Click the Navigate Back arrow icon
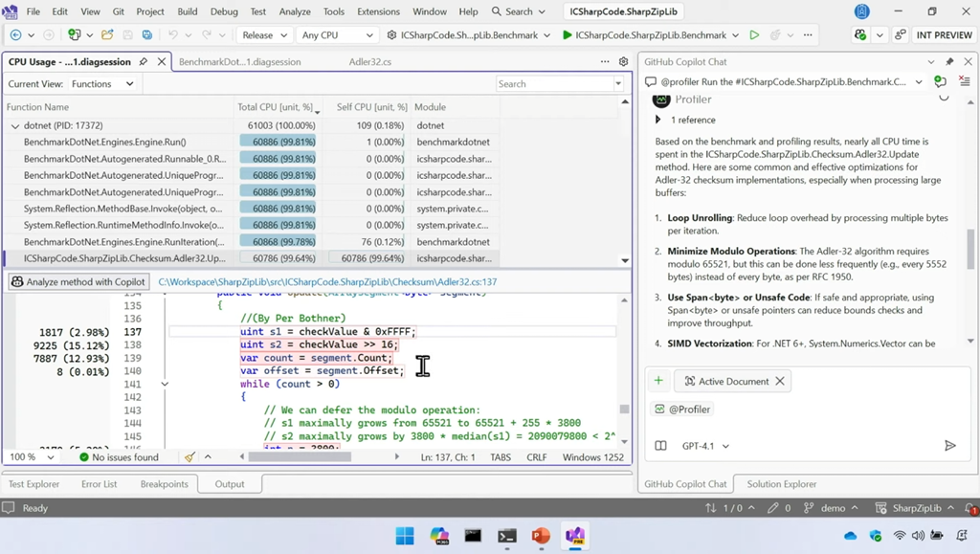980x554 pixels. (x=16, y=35)
